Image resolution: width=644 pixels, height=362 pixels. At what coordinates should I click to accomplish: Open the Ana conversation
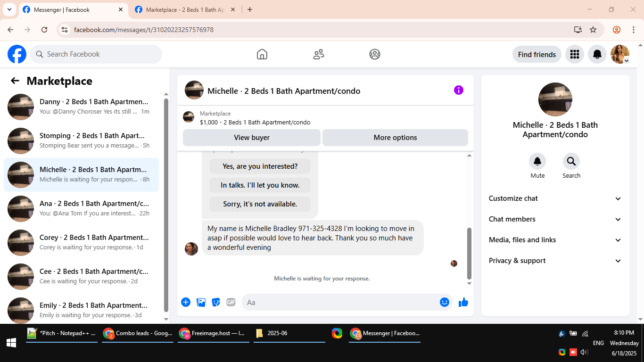(x=81, y=209)
